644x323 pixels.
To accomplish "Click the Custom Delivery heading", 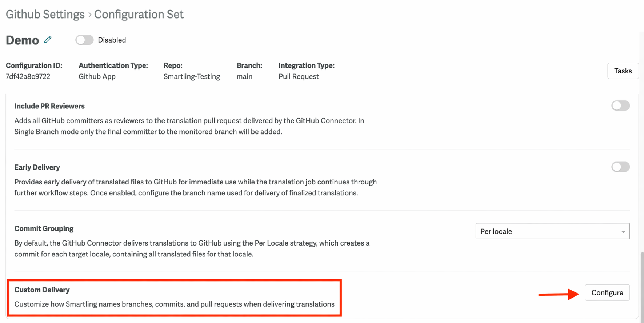I will (42, 290).
